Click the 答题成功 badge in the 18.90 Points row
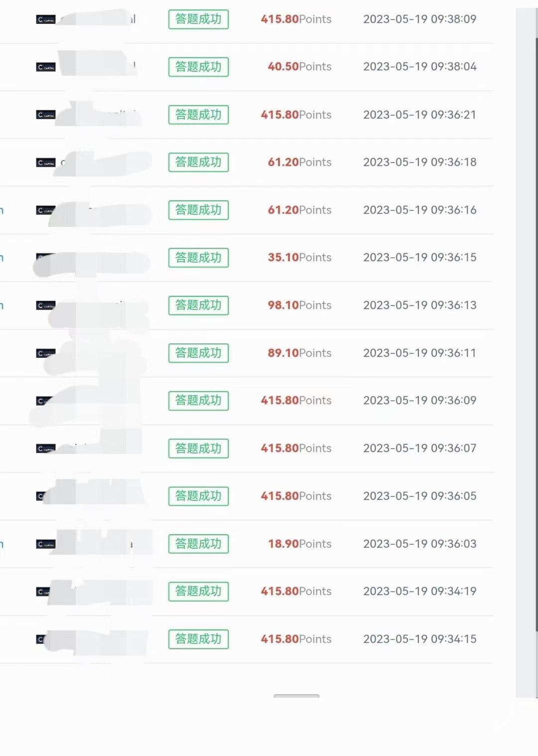The image size is (538, 756). pos(198,544)
